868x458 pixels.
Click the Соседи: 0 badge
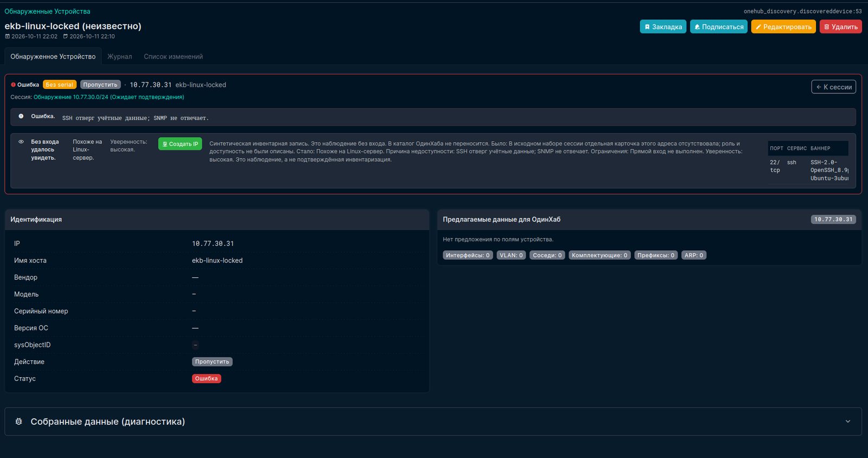coord(547,255)
